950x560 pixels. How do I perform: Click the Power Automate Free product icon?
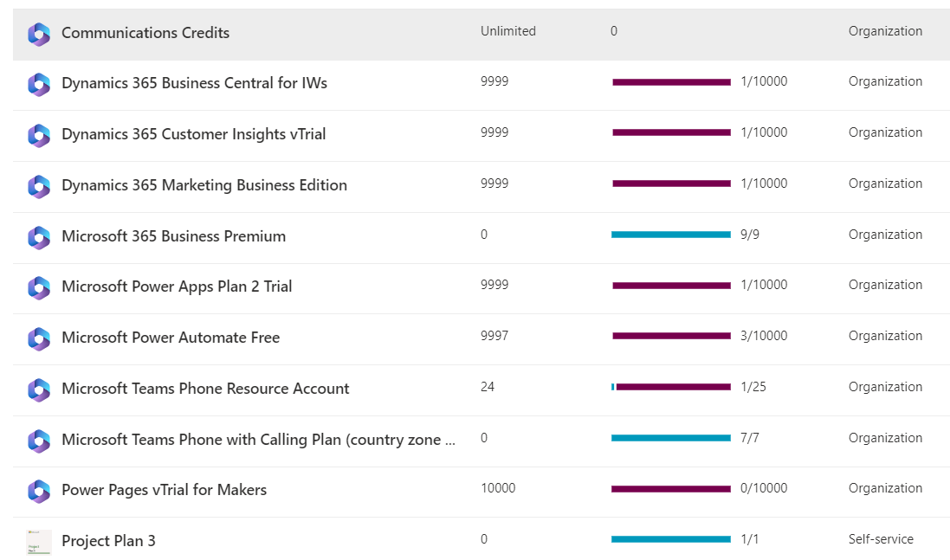click(39, 338)
